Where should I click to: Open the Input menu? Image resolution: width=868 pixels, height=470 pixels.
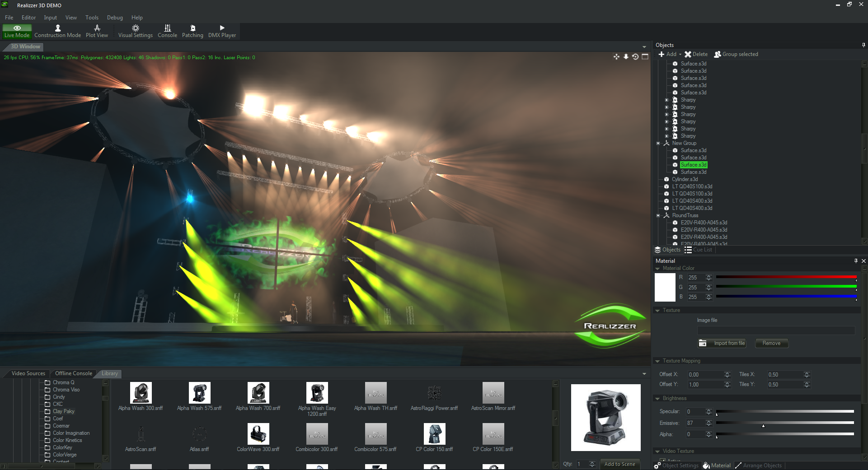(50, 18)
